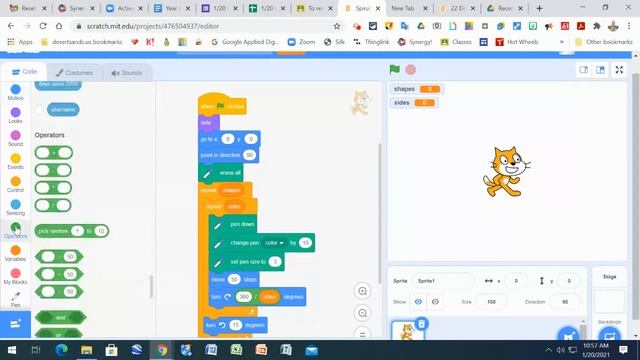Open the Sensing block category

(x=16, y=207)
